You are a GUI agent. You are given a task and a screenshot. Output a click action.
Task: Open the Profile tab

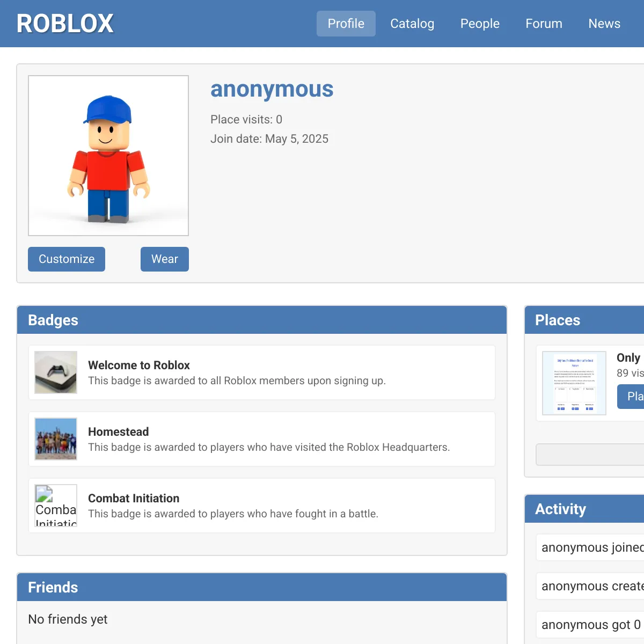pos(346,24)
